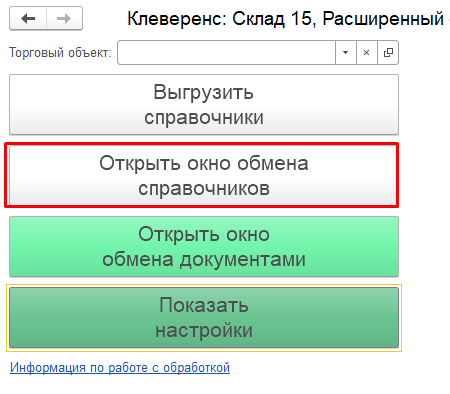
Task: Clear the Торговый объект field
Action: coord(367,53)
